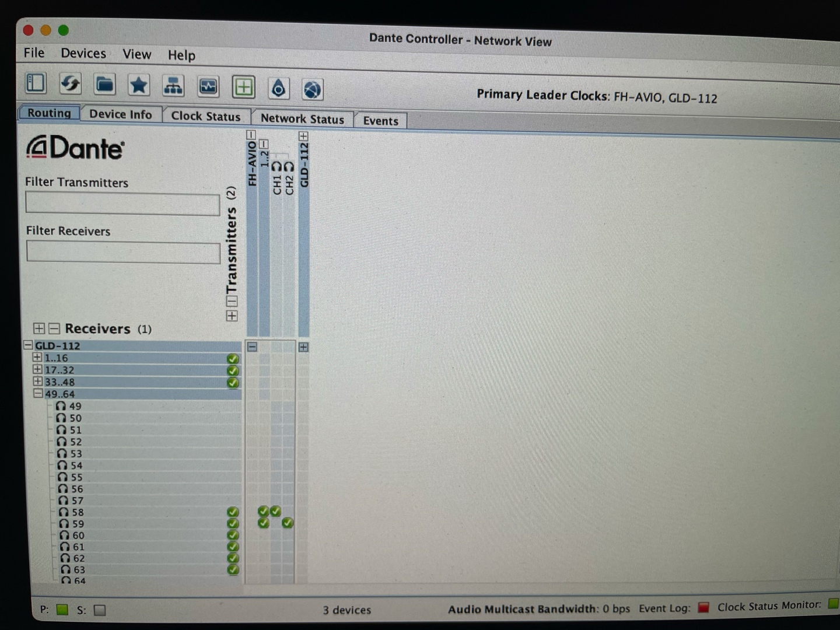Open the Devices menu
This screenshot has width=840, height=630.
(x=83, y=54)
